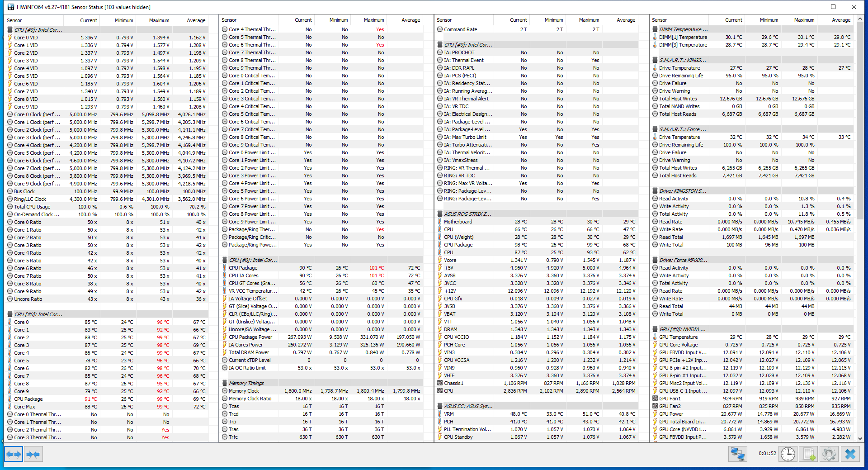Select the GPU USB-C 1 Input row

coord(753,391)
